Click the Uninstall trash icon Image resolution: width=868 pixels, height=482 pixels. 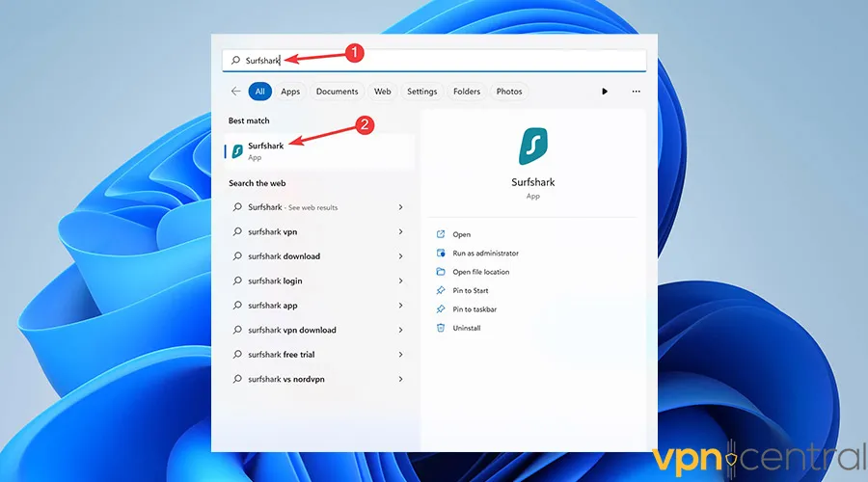click(441, 328)
